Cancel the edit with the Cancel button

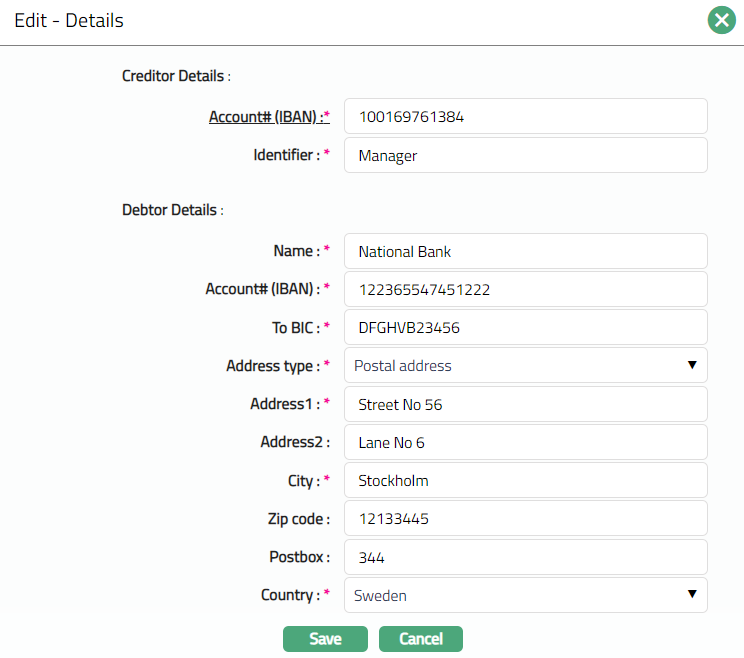pyautogui.click(x=421, y=639)
